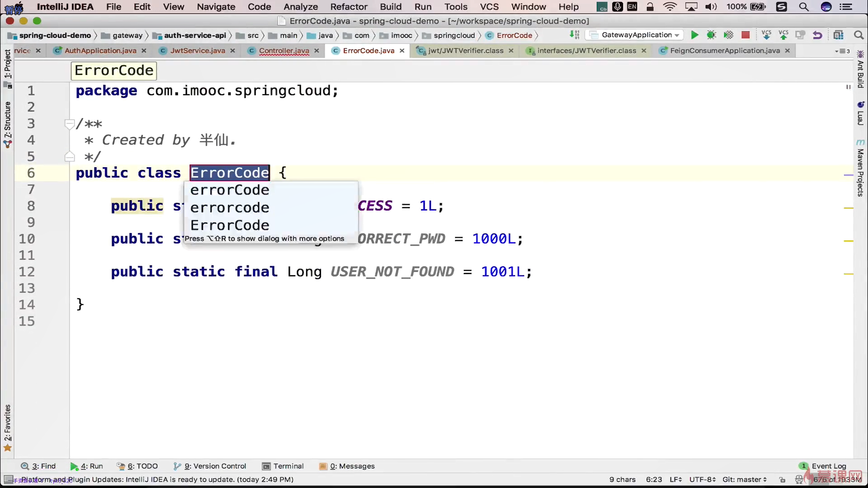Open Git: master branch popup
Screen dimensions: 868x488
point(744,479)
